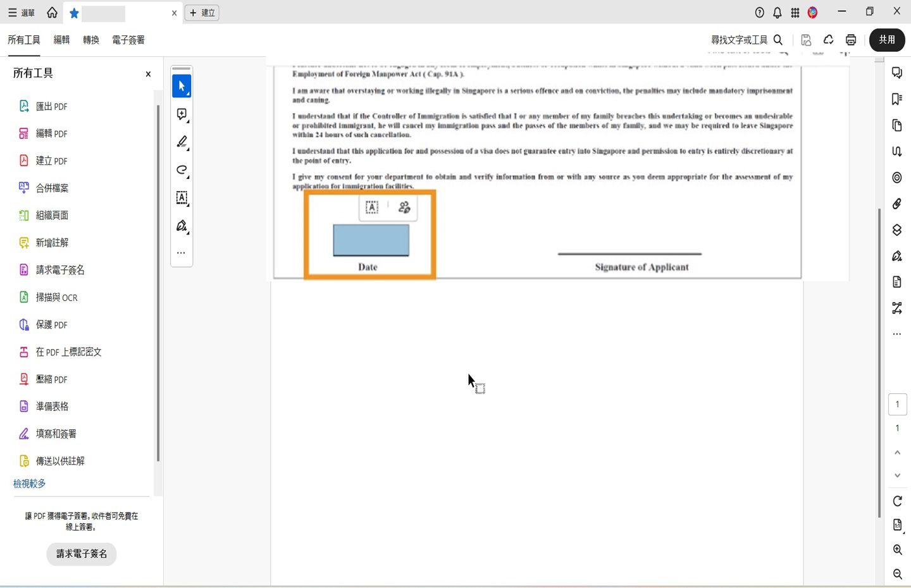Click the 尋找文字或工具 search box

pyautogui.click(x=747, y=40)
